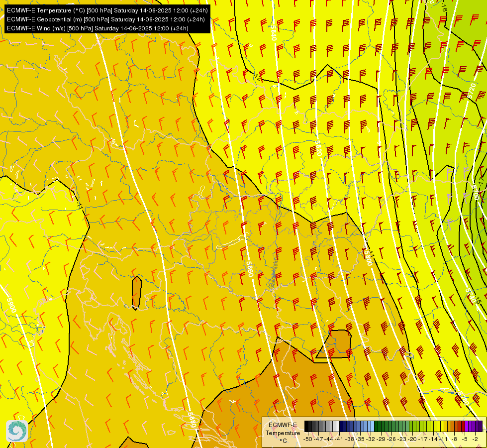
Task: Click the -47 legend value
Action: click(x=318, y=439)
